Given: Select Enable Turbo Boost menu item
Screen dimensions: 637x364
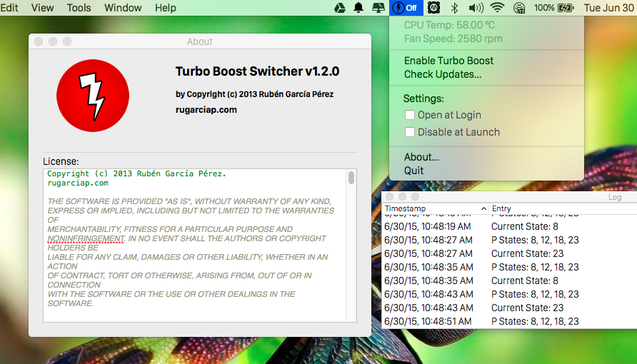Looking at the screenshot, I should click(448, 61).
